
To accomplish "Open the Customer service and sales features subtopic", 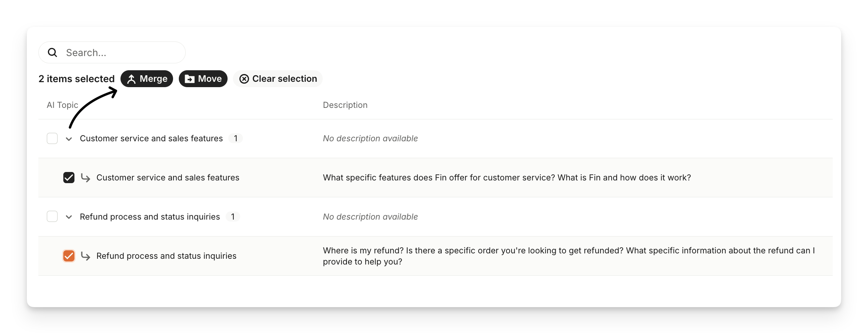I will 168,177.
